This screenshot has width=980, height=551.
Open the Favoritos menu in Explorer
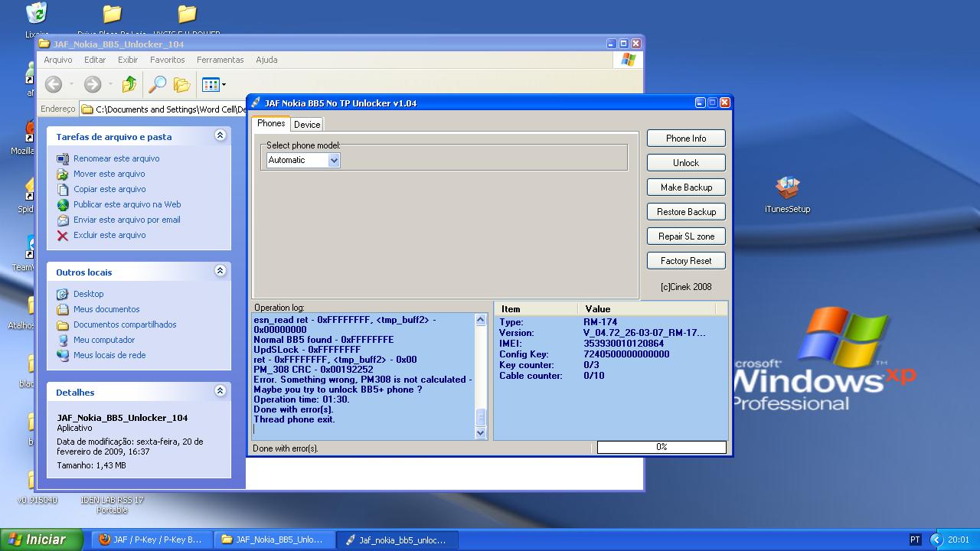[167, 60]
